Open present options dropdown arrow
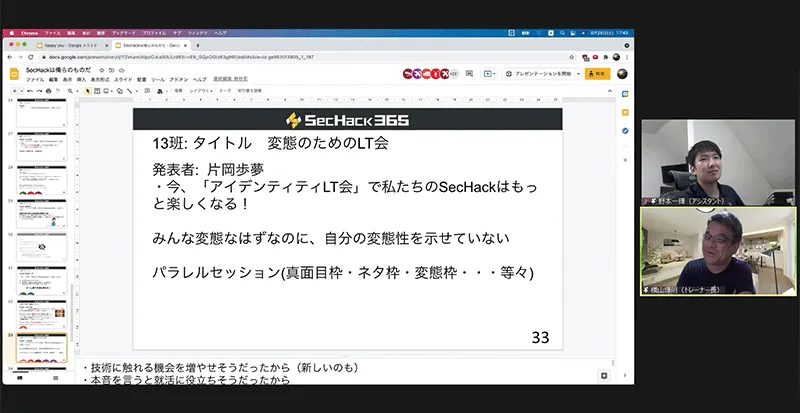The image size is (800, 413). [x=579, y=74]
